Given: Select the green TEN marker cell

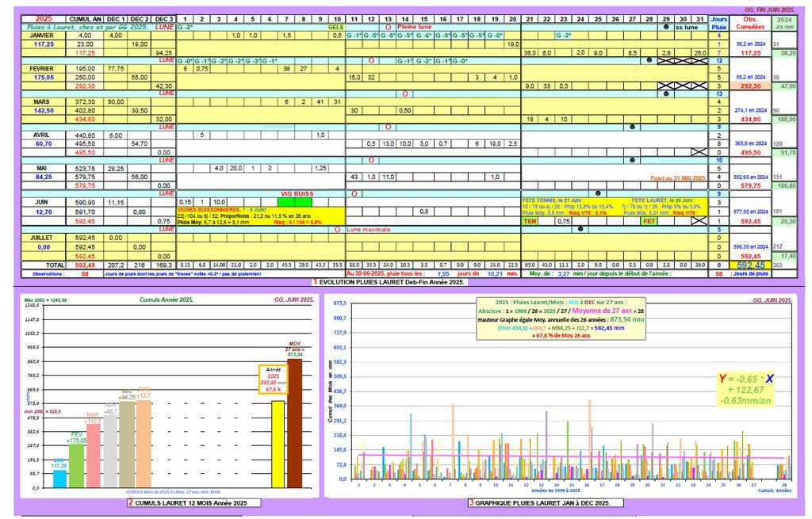Looking at the screenshot, I should pyautogui.click(x=530, y=221).
